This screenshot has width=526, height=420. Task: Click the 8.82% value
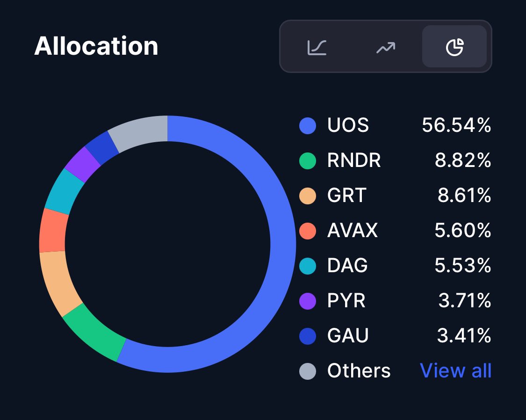pyautogui.click(x=463, y=160)
